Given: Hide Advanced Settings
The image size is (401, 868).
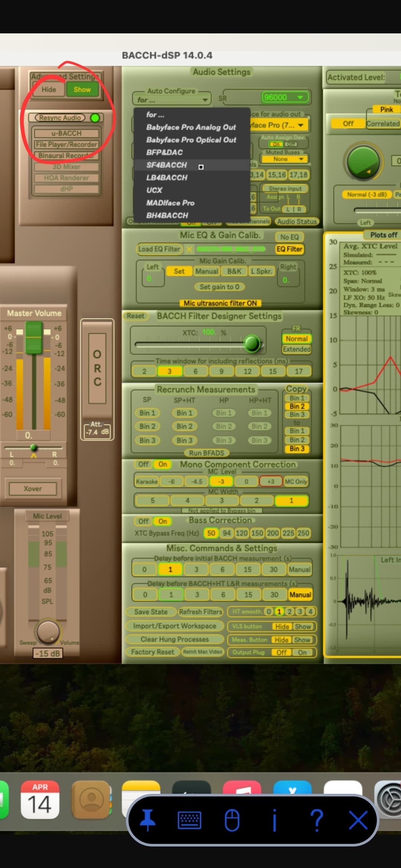Looking at the screenshot, I should pos(49,89).
